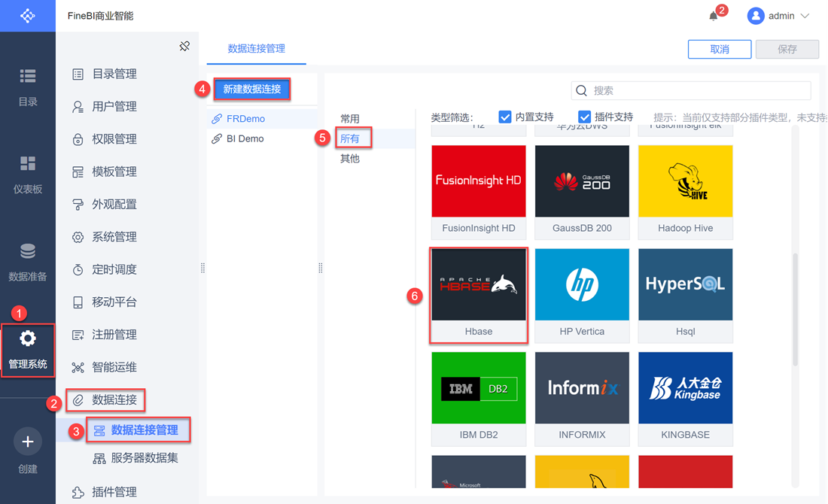Select the Hsql database tile

(686, 296)
